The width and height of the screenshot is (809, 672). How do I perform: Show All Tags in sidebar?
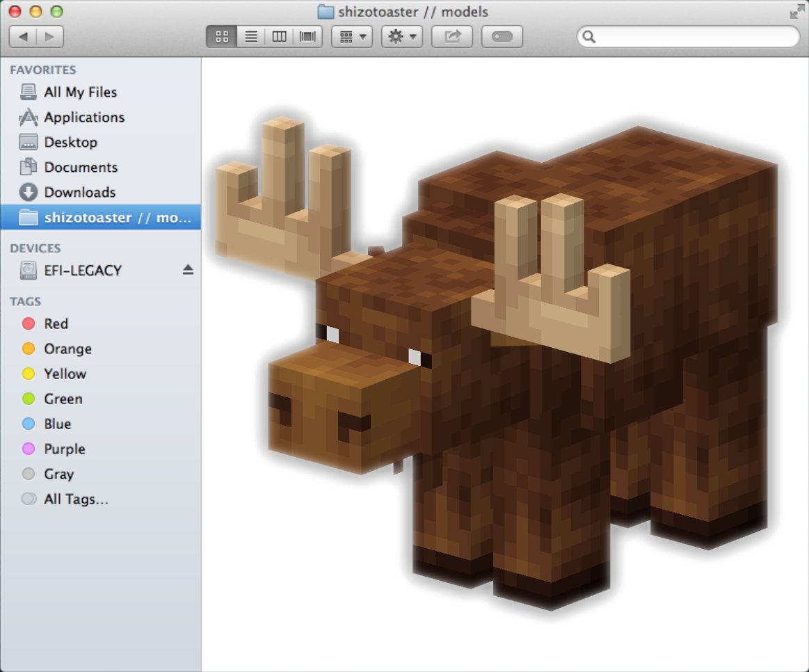(x=100, y=499)
